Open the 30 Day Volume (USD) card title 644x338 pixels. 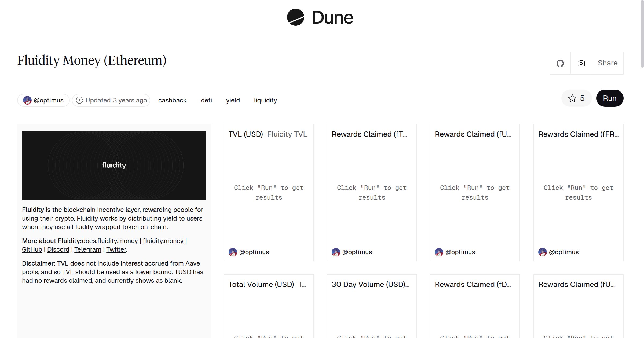(370, 284)
